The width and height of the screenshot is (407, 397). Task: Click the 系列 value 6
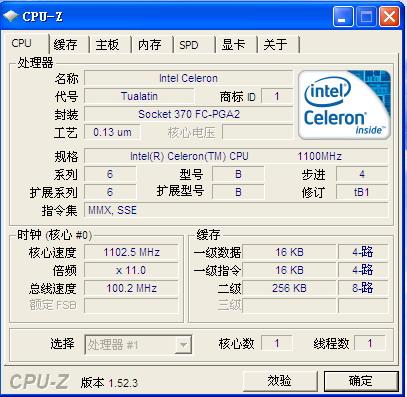(110, 174)
